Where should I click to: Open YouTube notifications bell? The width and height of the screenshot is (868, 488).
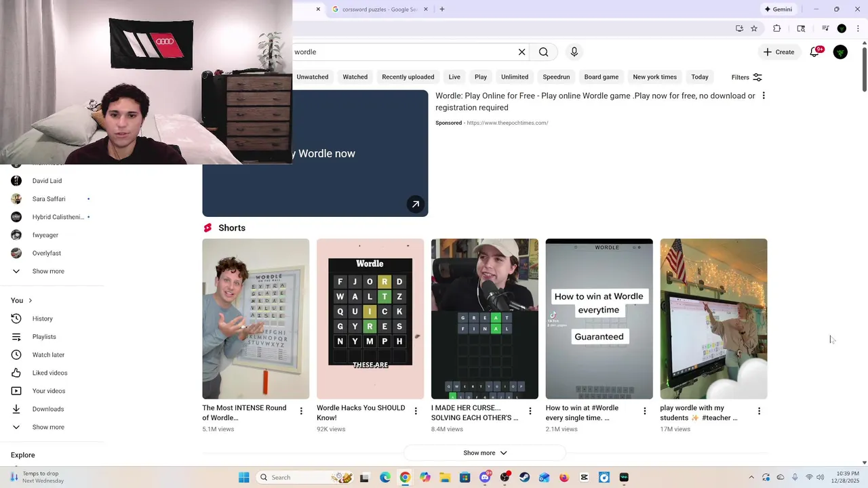coord(815,52)
